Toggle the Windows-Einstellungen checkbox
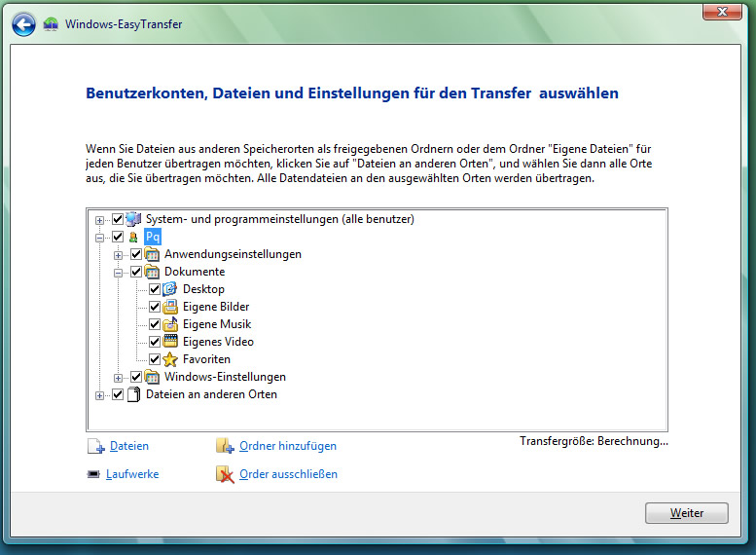The width and height of the screenshot is (756, 555). point(136,377)
